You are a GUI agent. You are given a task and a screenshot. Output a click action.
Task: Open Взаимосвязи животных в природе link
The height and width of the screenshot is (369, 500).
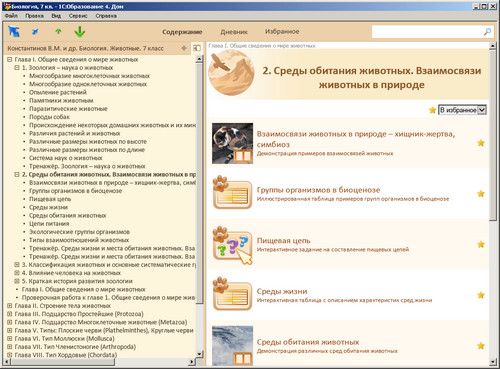point(356,139)
